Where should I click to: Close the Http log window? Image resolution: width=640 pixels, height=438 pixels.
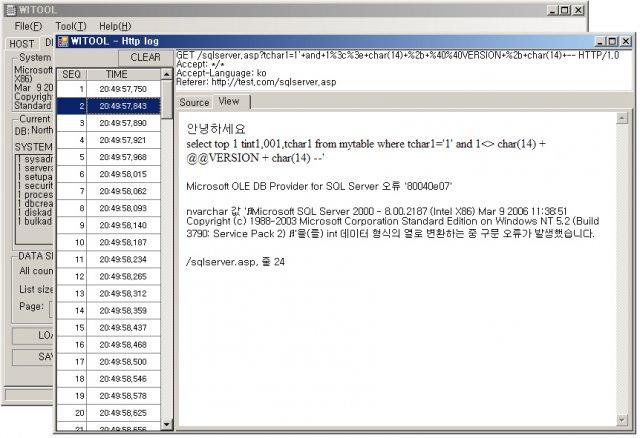coord(624,41)
